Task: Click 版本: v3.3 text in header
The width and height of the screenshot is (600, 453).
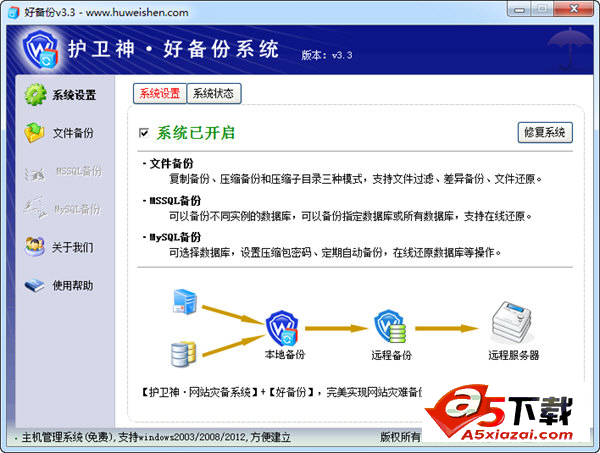Action: coord(326,55)
